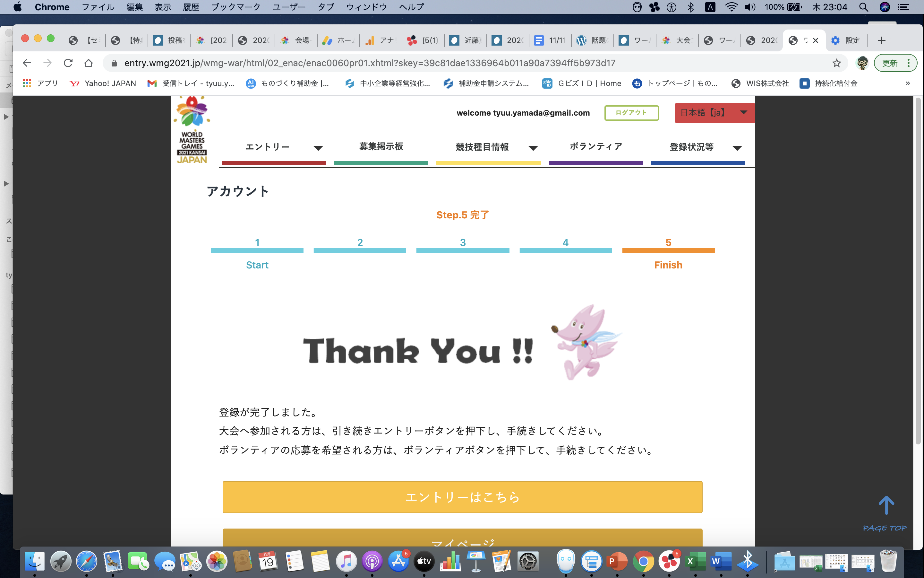Click the エントリーはこちら button
The image size is (924, 578).
tap(462, 497)
